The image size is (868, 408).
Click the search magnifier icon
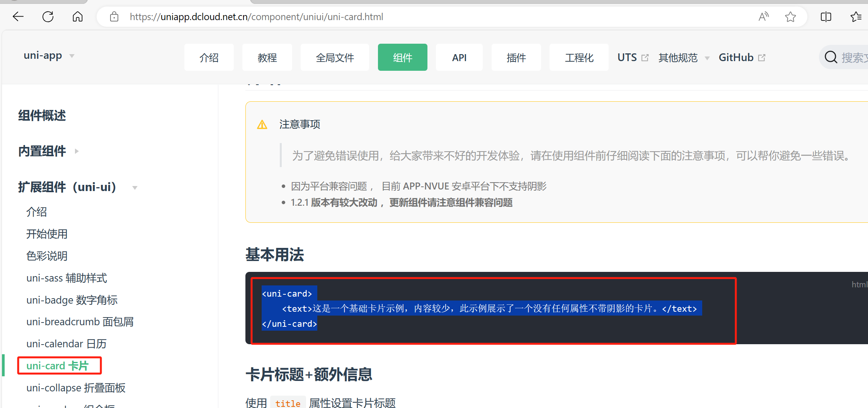point(831,58)
